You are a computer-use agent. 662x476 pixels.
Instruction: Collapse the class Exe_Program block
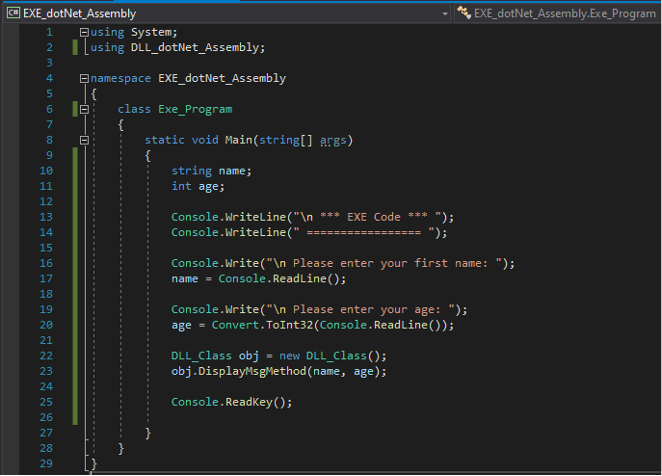(84, 109)
